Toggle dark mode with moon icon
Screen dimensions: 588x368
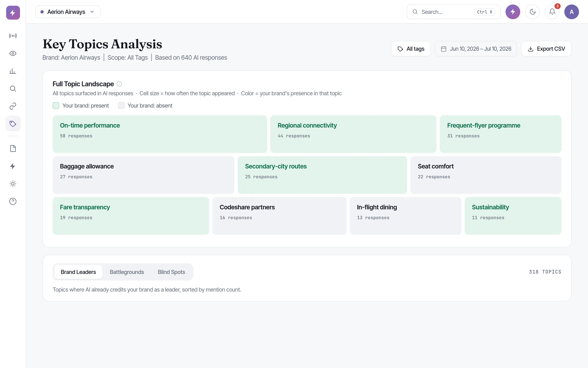tap(532, 12)
